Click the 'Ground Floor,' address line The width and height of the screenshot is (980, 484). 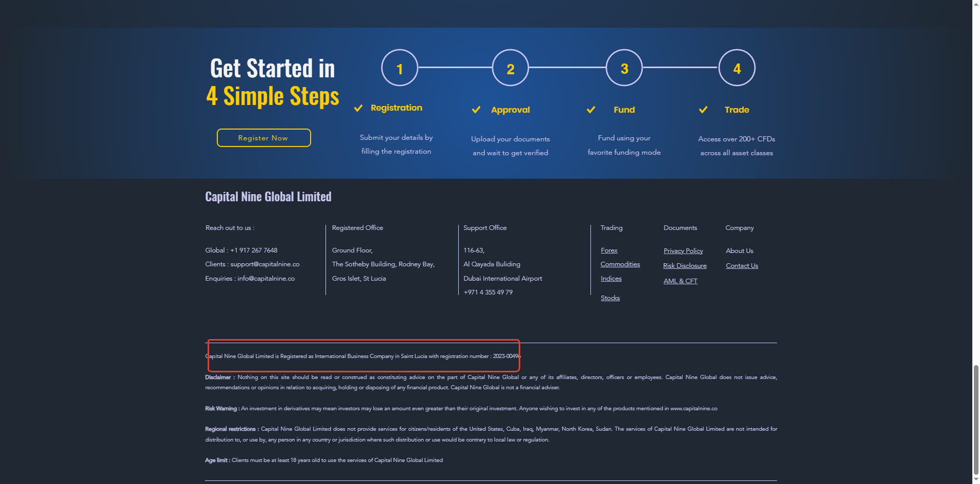click(x=352, y=250)
